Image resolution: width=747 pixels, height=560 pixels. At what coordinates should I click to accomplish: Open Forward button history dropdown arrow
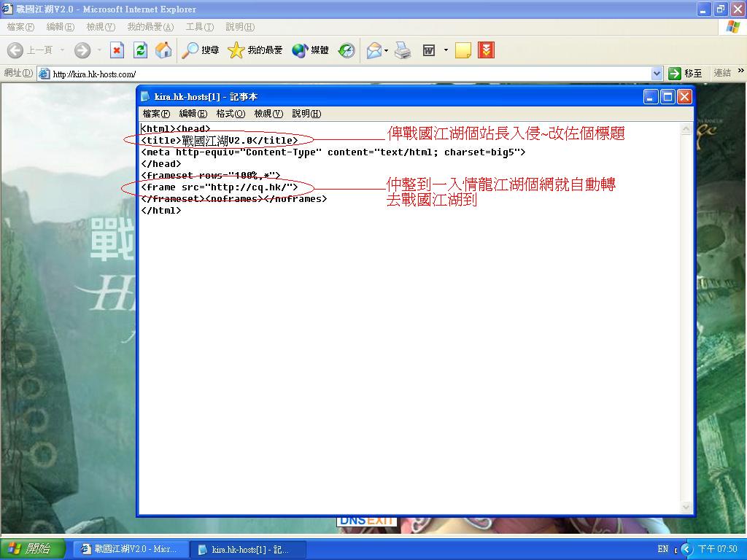pyautogui.click(x=99, y=50)
